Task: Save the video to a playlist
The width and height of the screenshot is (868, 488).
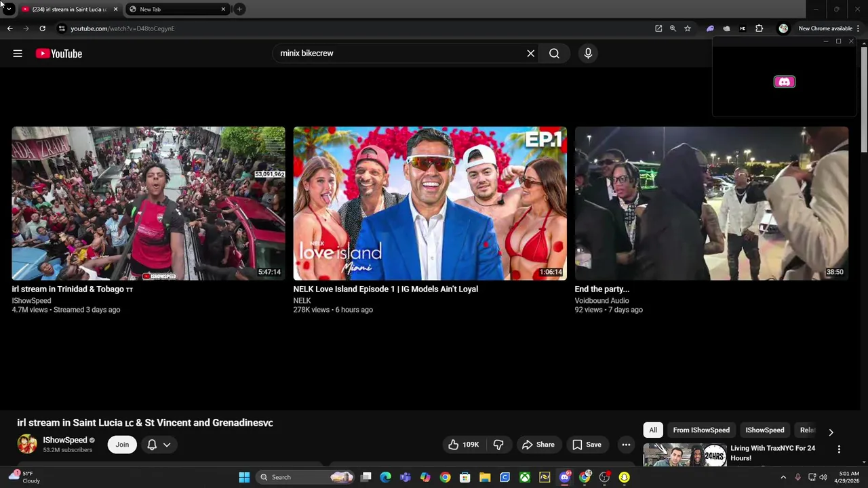Action: click(587, 445)
